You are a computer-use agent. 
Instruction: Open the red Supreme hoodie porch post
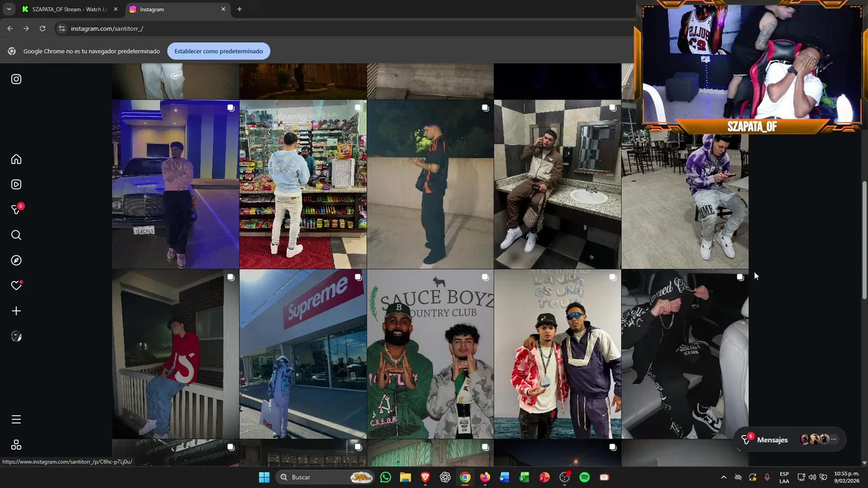tap(175, 354)
